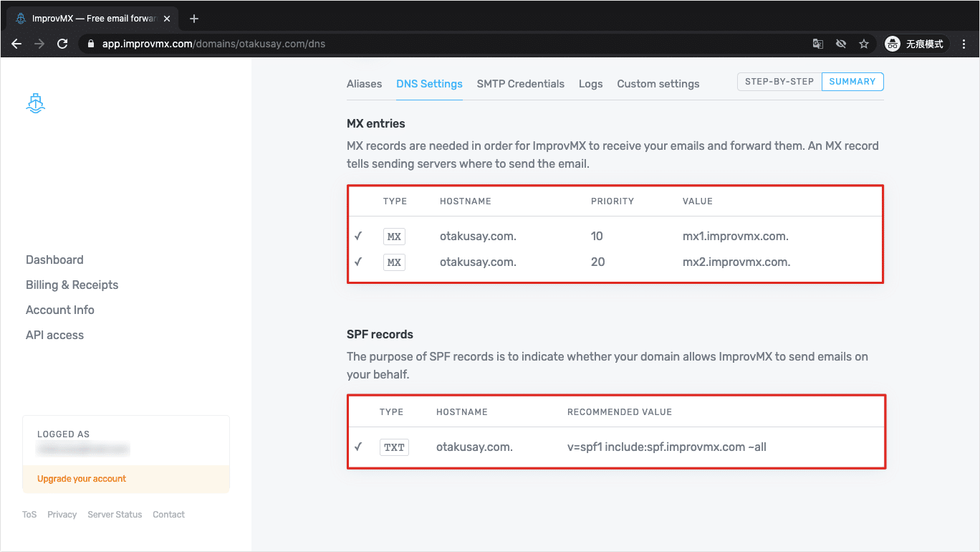
Task: Click the checkmark beside mx2 record
Action: click(358, 262)
